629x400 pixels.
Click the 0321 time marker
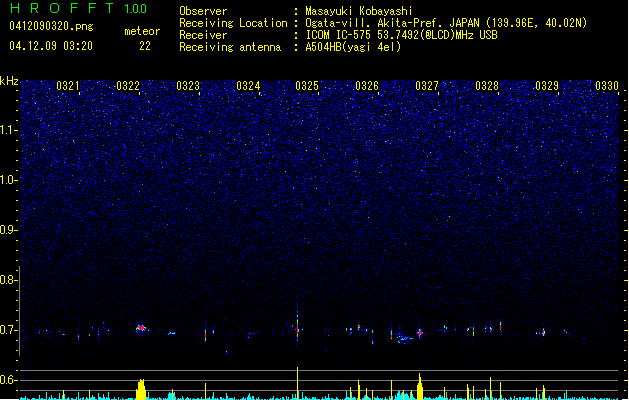(67, 86)
